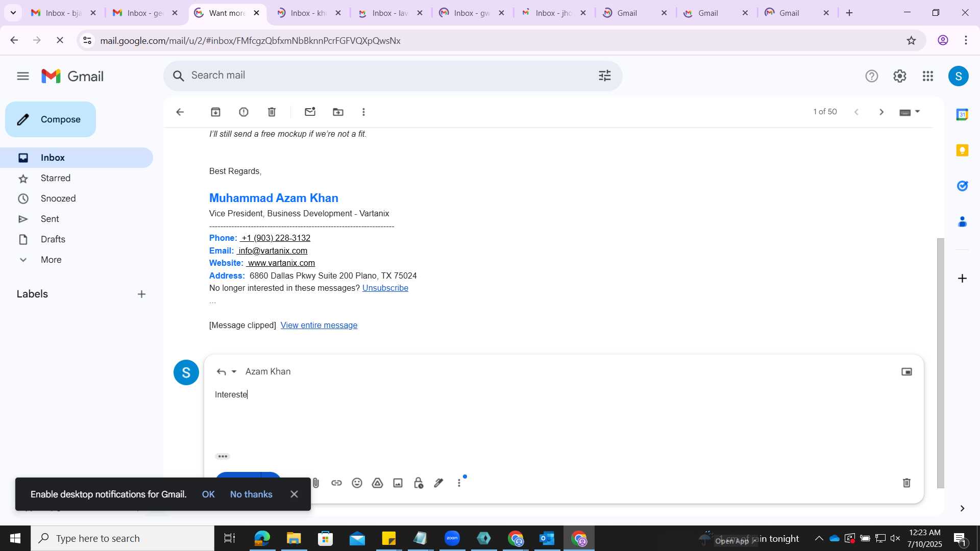
Task: Open Gmail Support help icon
Action: (x=871, y=76)
